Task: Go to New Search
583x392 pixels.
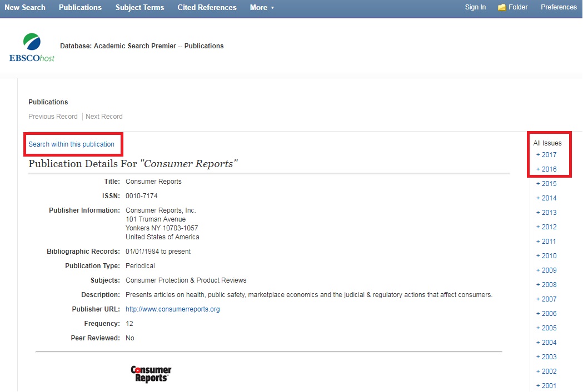Action: (x=25, y=8)
